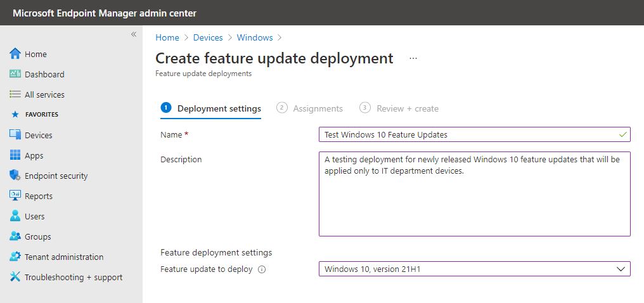The height and width of the screenshot is (303, 644).
Task: Click the Tenant administration gear icon
Action: tap(15, 257)
